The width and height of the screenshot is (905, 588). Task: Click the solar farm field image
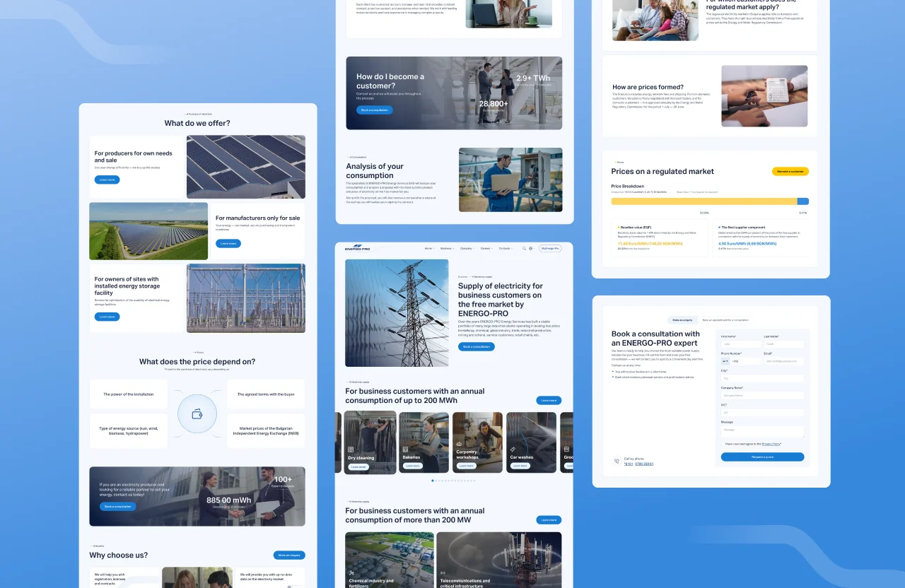pyautogui.click(x=148, y=231)
